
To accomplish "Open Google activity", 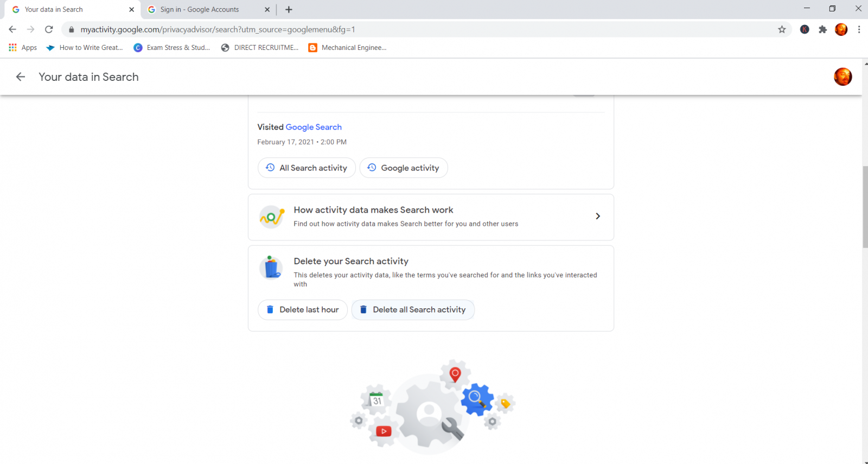I will point(404,168).
